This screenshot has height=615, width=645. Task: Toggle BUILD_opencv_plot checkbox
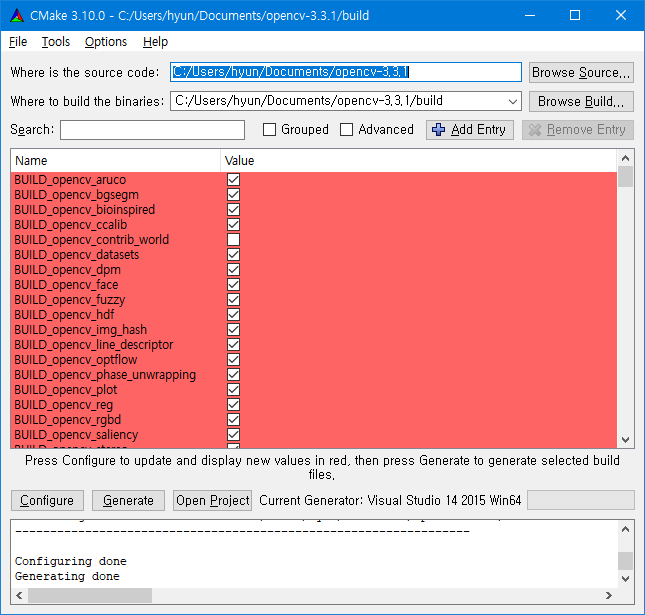[x=233, y=390]
